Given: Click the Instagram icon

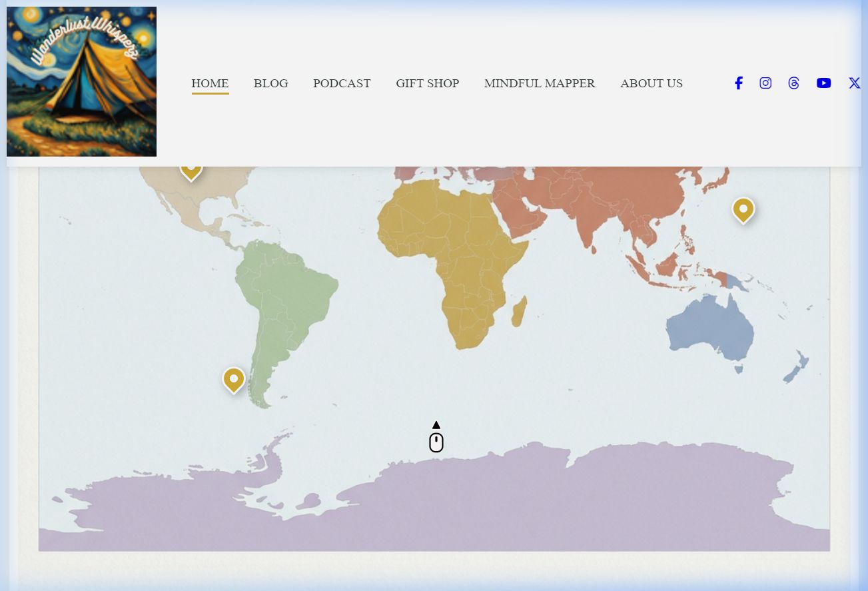Looking at the screenshot, I should [765, 83].
